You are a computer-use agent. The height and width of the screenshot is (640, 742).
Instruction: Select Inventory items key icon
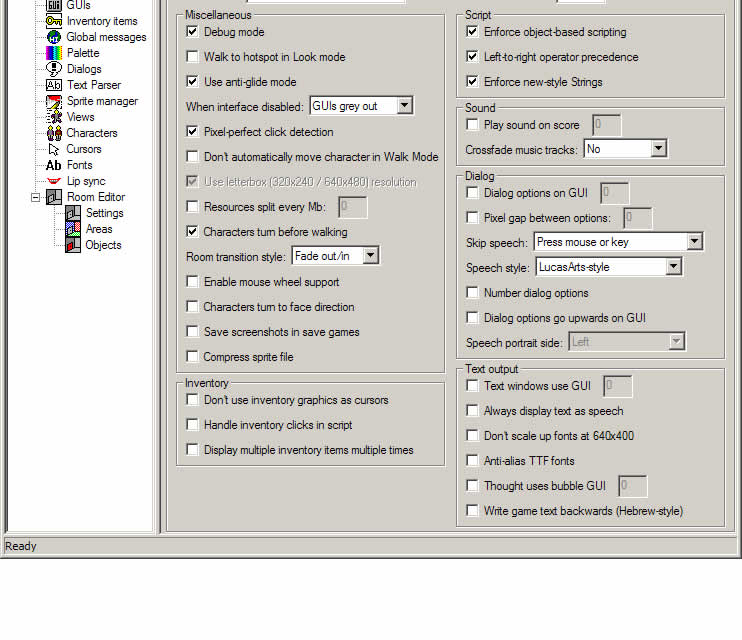coord(53,21)
